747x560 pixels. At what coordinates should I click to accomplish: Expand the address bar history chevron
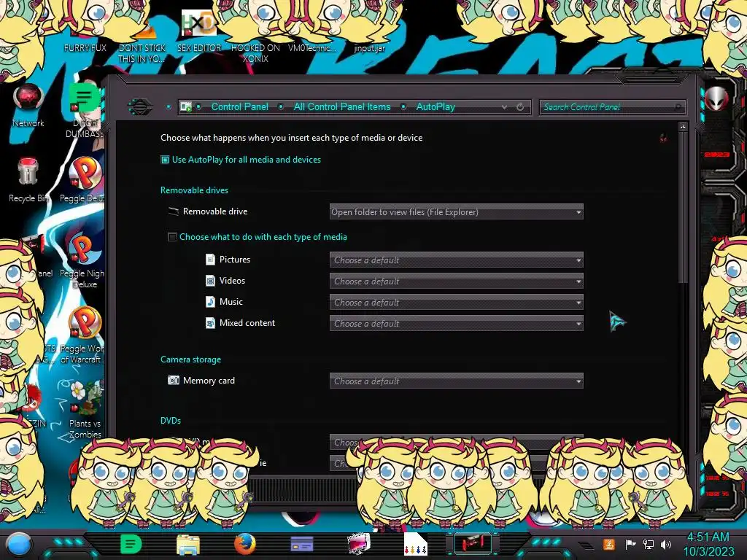504,107
